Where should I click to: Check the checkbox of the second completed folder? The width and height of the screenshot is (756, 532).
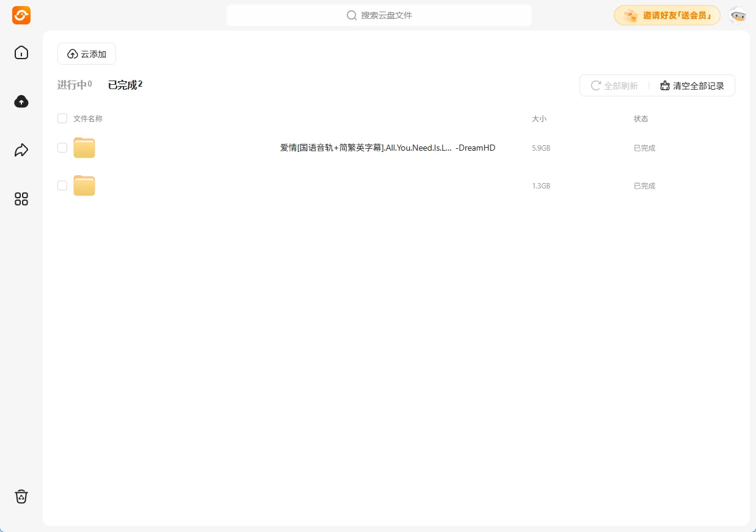tap(62, 185)
